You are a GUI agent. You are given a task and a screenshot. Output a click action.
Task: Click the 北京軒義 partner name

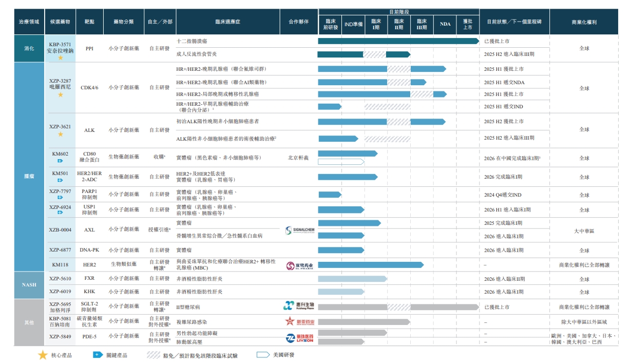click(298, 158)
